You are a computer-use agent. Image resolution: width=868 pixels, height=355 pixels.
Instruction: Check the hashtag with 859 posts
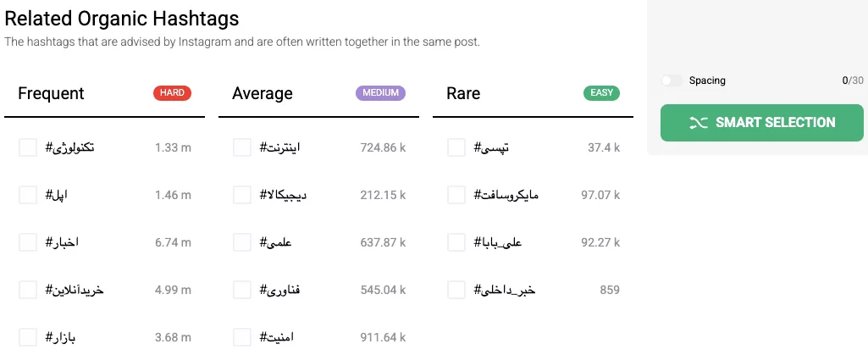[x=456, y=290]
